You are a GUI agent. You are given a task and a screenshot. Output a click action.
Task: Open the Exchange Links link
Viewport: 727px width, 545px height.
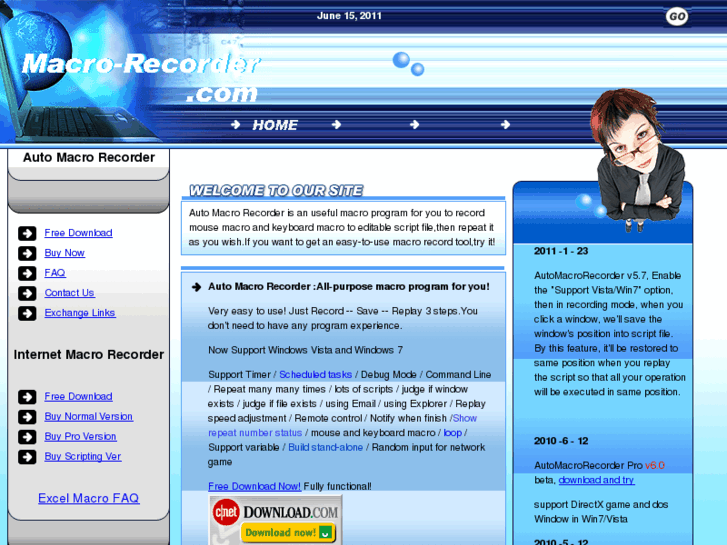point(80,313)
